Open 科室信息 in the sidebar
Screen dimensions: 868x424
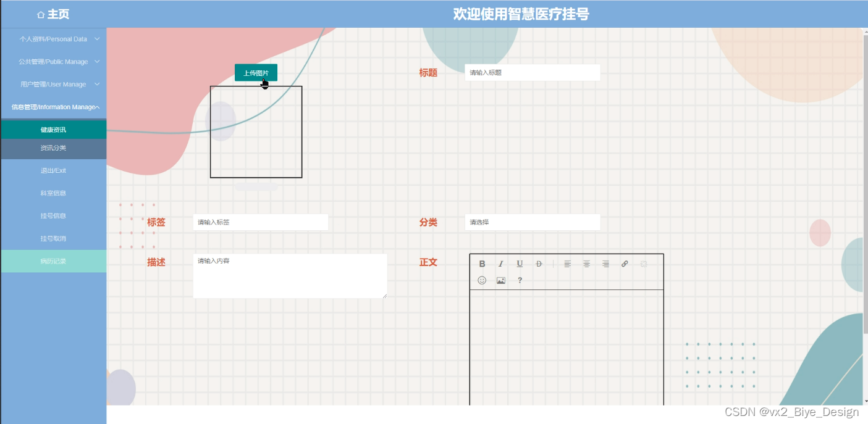pos(53,193)
